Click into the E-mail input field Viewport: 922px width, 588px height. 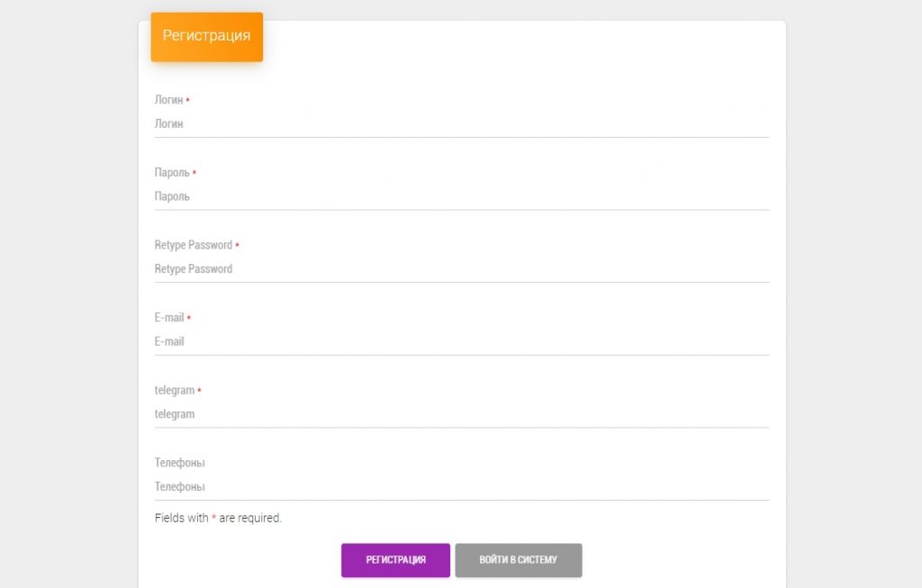[x=461, y=342]
